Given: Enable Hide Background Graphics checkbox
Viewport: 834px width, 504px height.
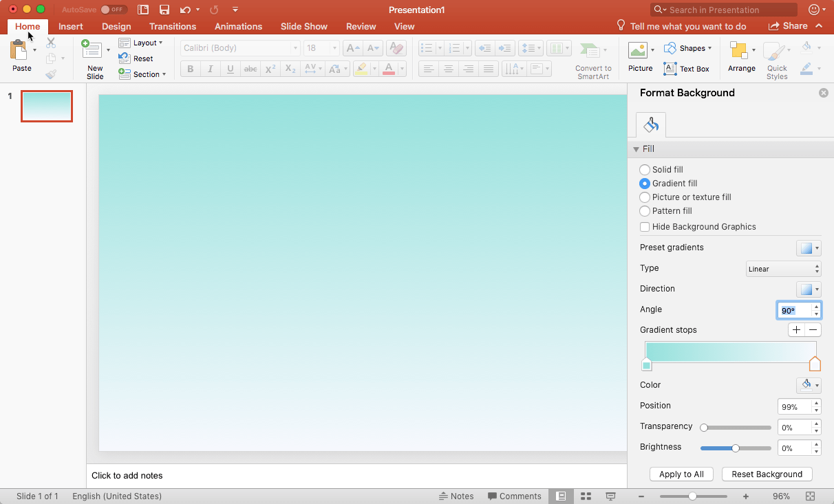Looking at the screenshot, I should (x=645, y=227).
